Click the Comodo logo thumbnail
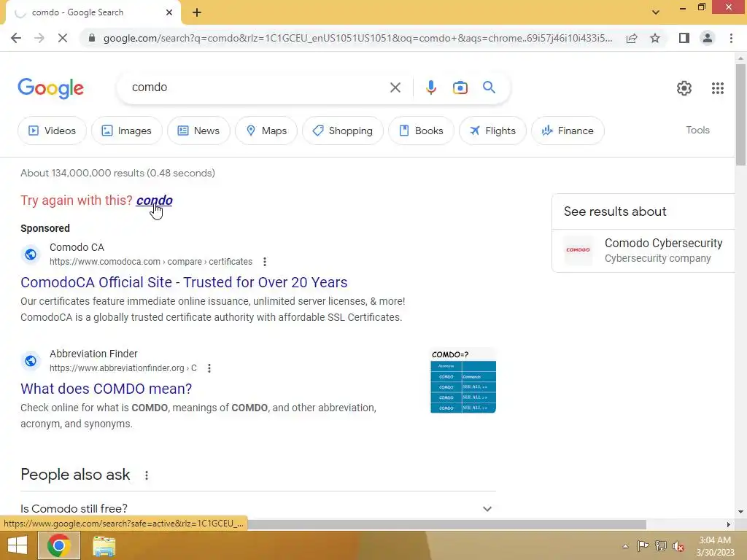 [x=578, y=250]
